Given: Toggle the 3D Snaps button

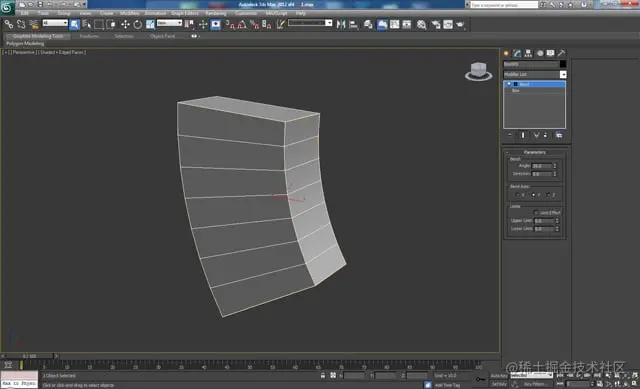Looking at the screenshot, I should tap(230, 24).
